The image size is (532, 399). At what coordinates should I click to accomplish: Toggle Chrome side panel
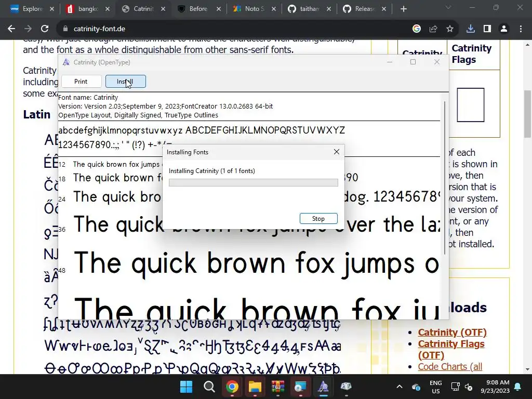pyautogui.click(x=487, y=29)
